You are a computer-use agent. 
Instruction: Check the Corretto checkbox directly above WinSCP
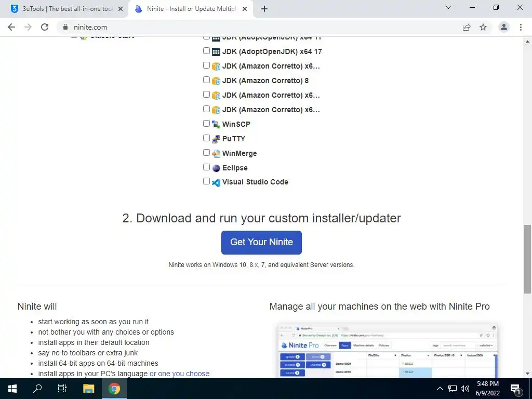[x=206, y=109]
